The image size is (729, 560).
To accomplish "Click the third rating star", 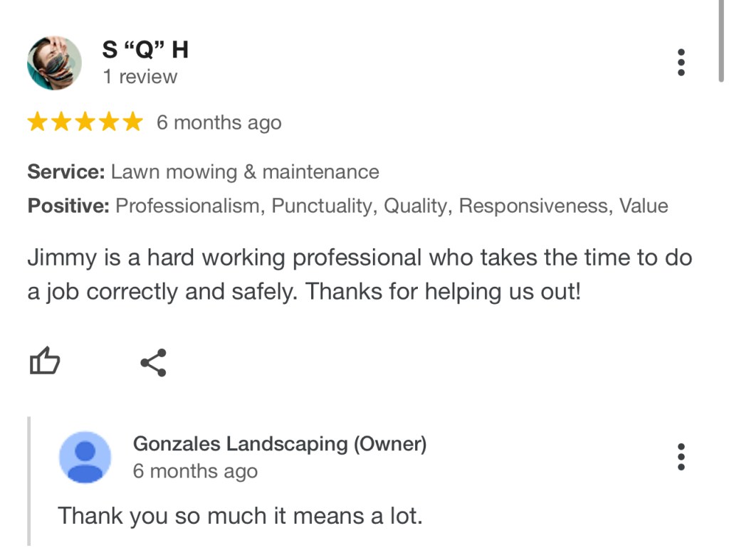I will pyautogui.click(x=85, y=122).
